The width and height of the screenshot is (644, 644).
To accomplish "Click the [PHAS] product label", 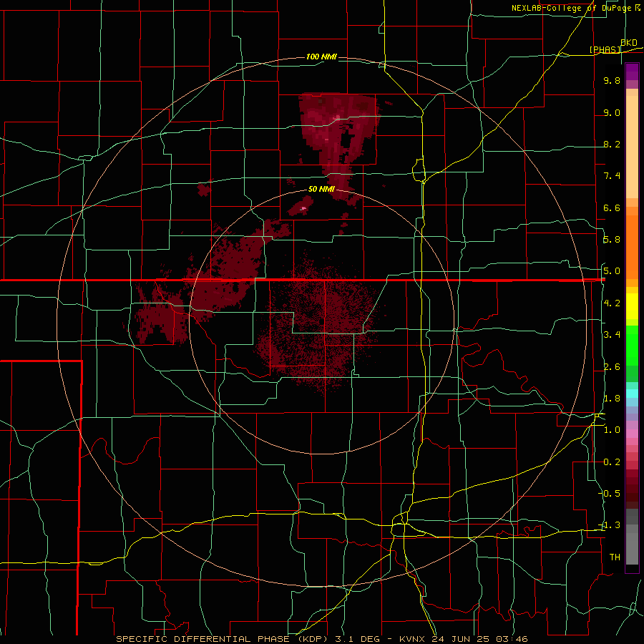I will 605,49.
